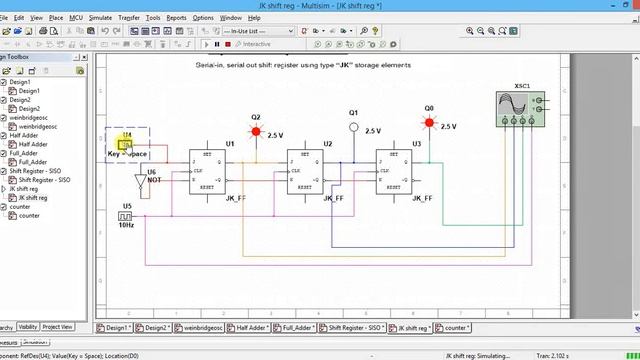
Task: Toggle the U4 interactive key switch
Action: (x=125, y=144)
